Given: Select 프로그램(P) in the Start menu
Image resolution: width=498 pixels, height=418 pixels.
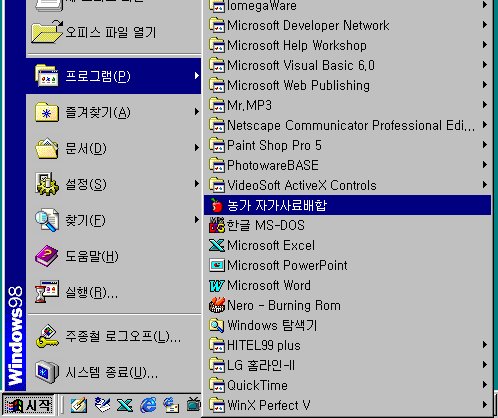Looking at the screenshot, I should coord(114,76).
